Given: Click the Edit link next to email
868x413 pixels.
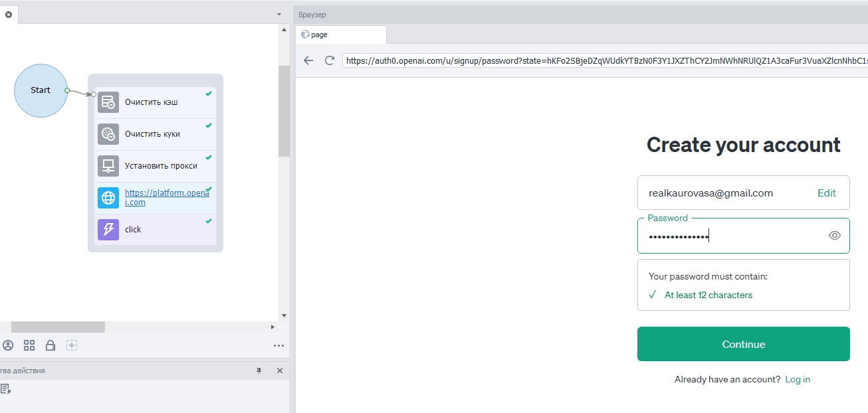Looking at the screenshot, I should click(x=827, y=193).
